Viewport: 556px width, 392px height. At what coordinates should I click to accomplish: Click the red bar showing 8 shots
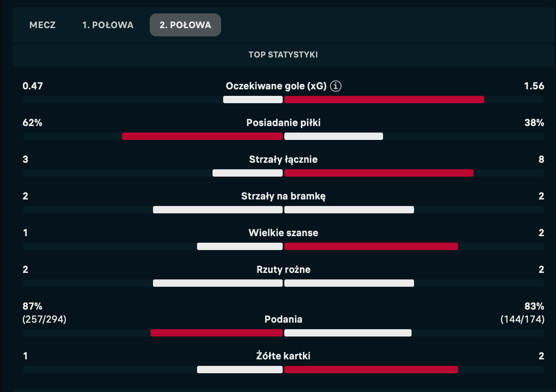coord(379,173)
